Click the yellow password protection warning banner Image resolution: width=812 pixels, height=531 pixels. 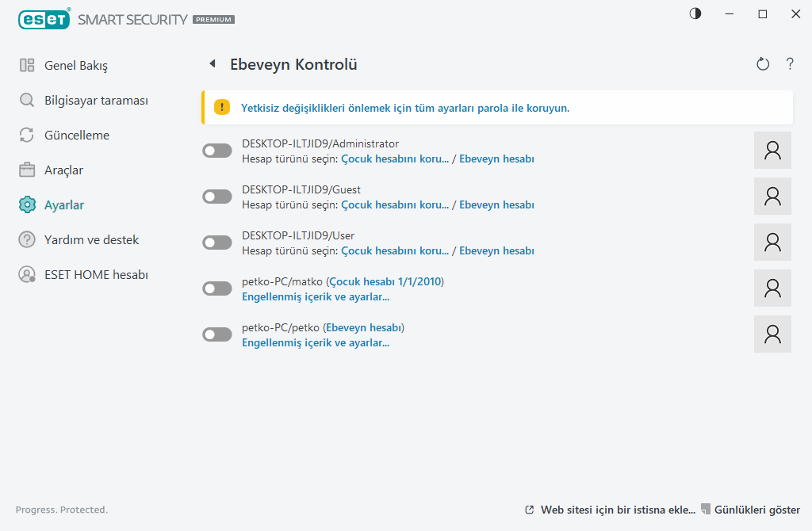[x=496, y=107]
